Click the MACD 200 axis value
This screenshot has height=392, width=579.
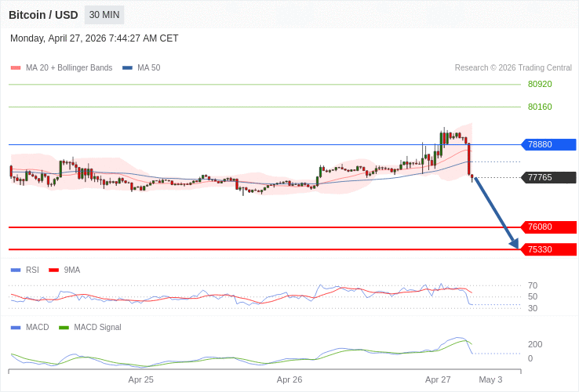point(535,344)
